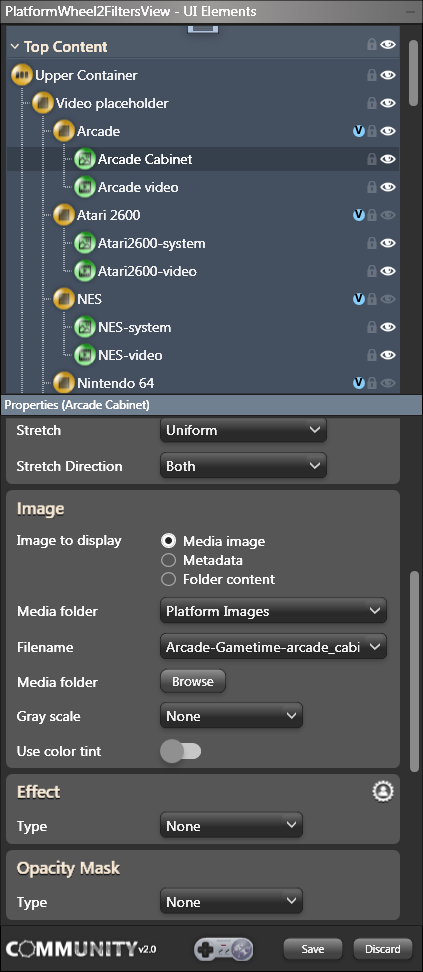Show the hidden NES group via eye
The width and height of the screenshot is (423, 972).
click(388, 299)
